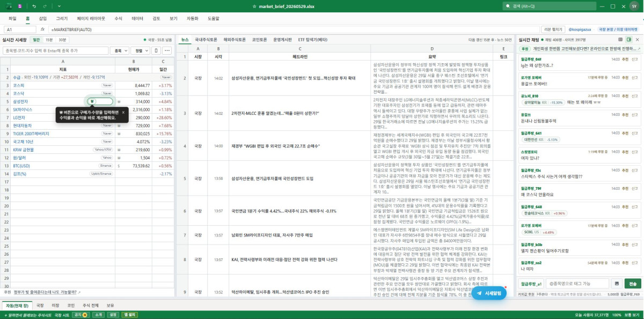Open the 파일 menu
The height and width of the screenshot is (319, 644).
click(12, 18)
